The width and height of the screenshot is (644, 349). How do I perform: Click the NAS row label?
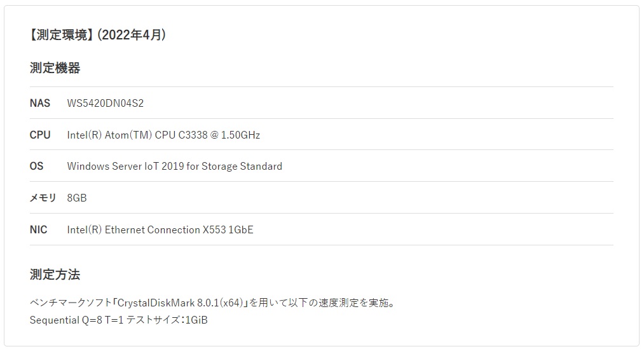point(40,103)
